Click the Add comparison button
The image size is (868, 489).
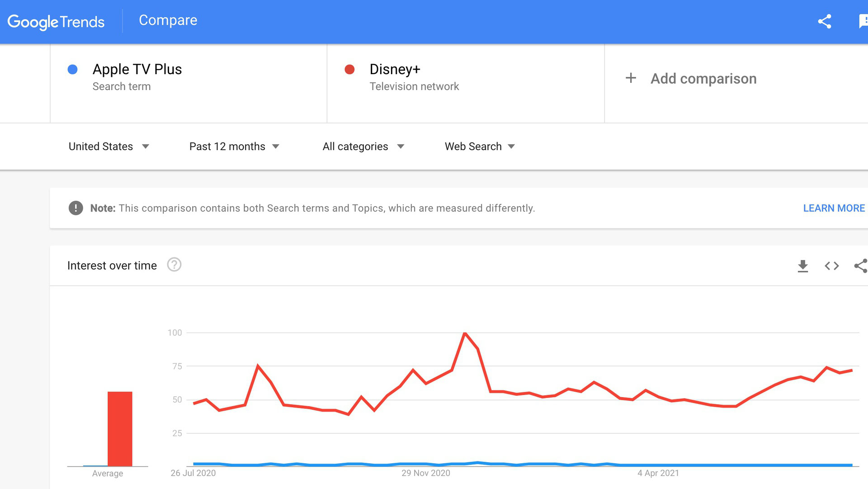coord(703,79)
